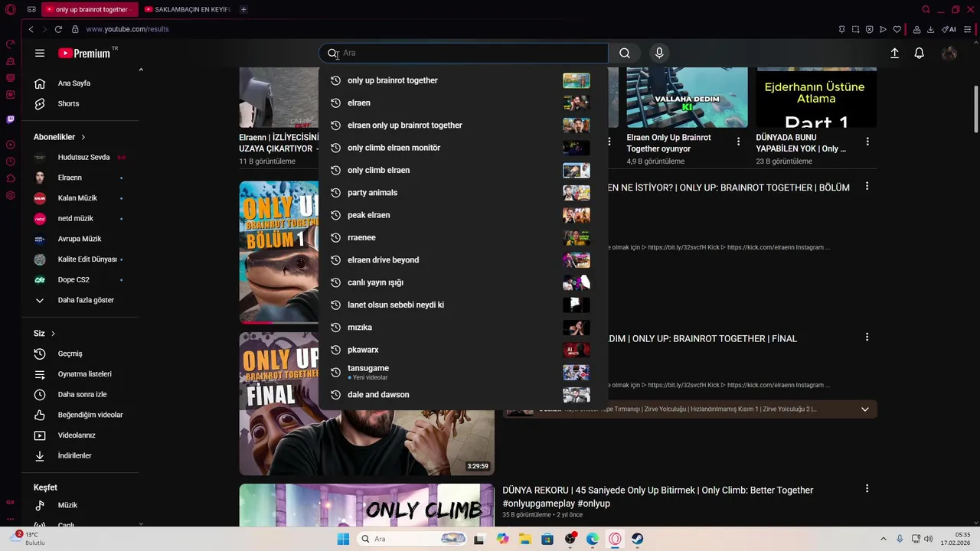Image resolution: width=980 pixels, height=551 pixels.
Task: Open DÜNYA REKORU 45 Saniyede video title
Action: pyautogui.click(x=658, y=497)
